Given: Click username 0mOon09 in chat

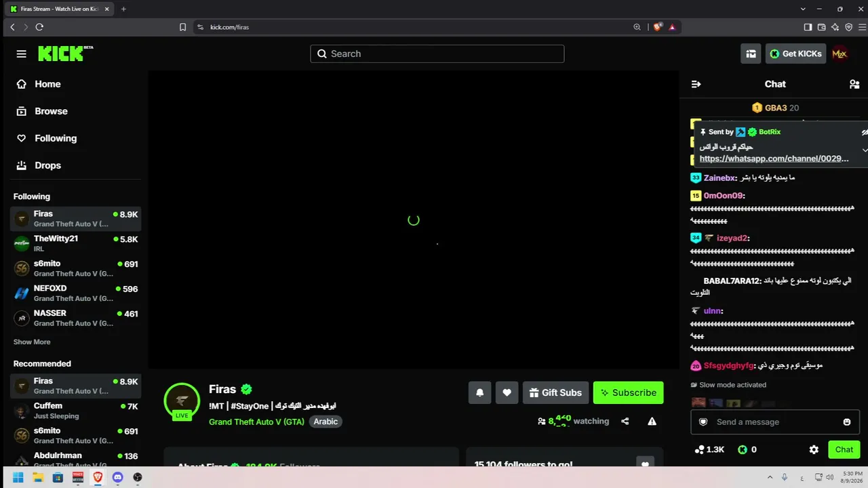Looking at the screenshot, I should 723,196.
